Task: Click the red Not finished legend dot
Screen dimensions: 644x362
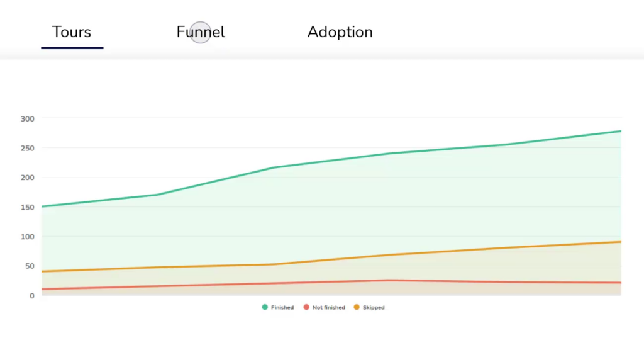Action: [x=306, y=307]
